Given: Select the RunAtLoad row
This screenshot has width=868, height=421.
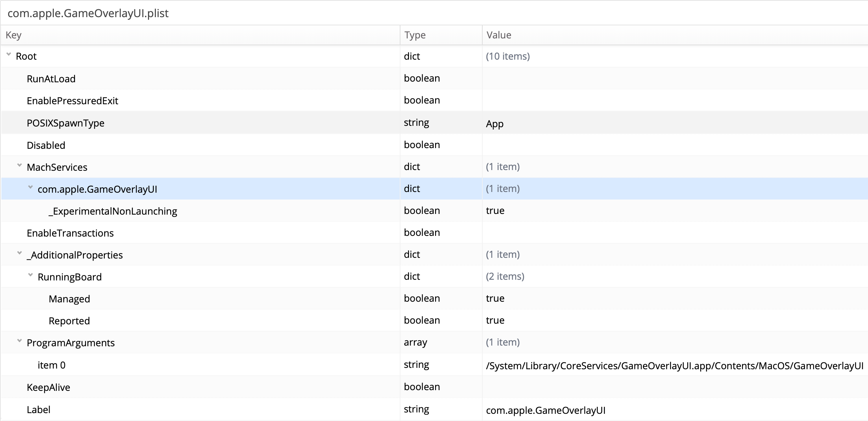Looking at the screenshot, I should pos(51,79).
